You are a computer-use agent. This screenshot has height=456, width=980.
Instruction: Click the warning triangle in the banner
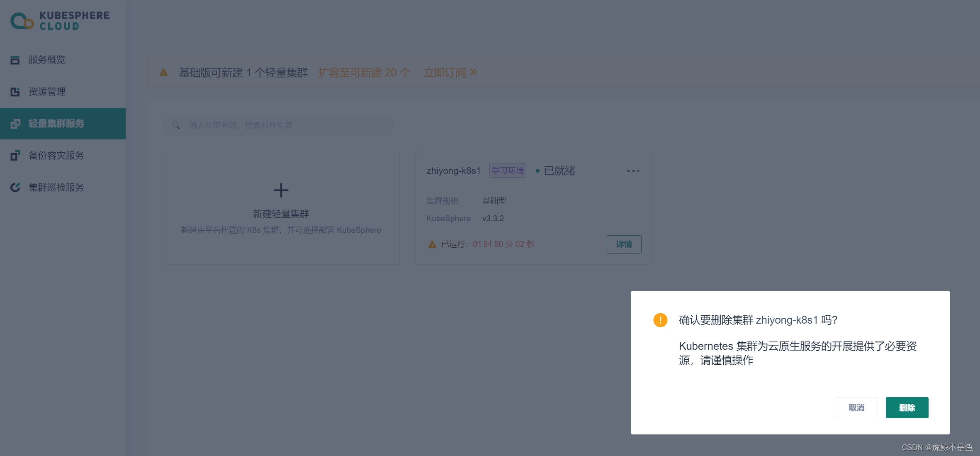(x=164, y=73)
